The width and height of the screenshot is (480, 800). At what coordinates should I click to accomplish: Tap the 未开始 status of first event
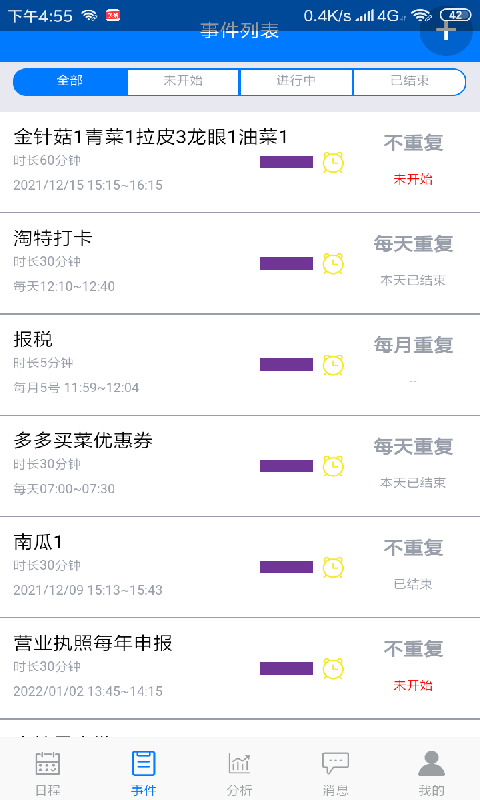click(413, 179)
